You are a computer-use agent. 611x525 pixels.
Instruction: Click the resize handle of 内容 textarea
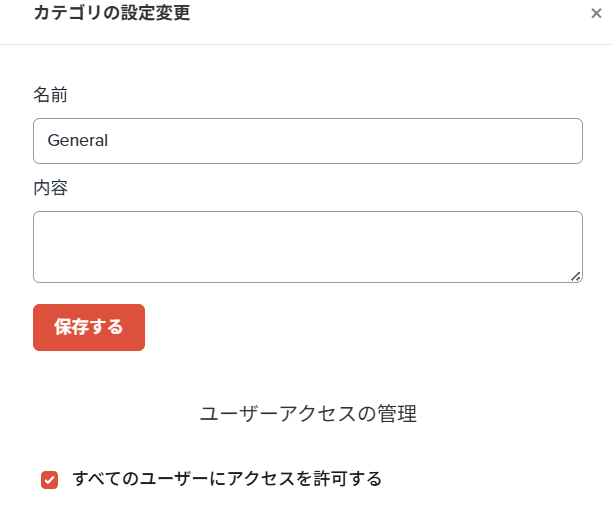[576, 276]
